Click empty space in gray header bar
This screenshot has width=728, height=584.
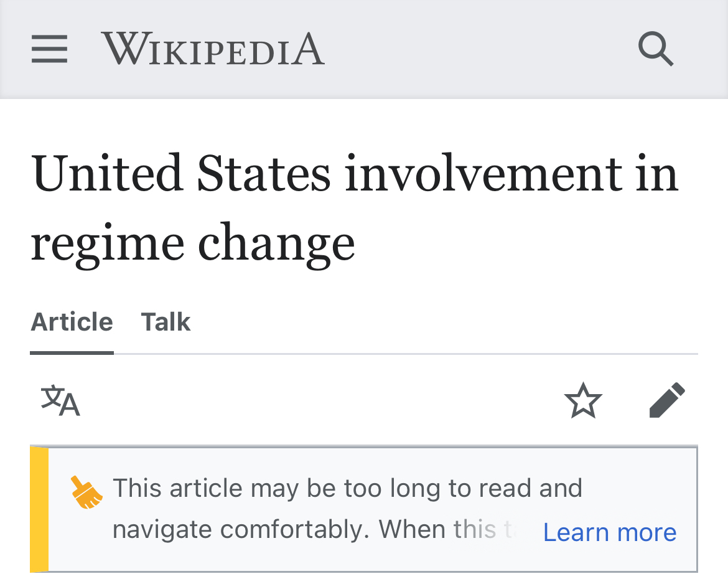click(x=479, y=49)
